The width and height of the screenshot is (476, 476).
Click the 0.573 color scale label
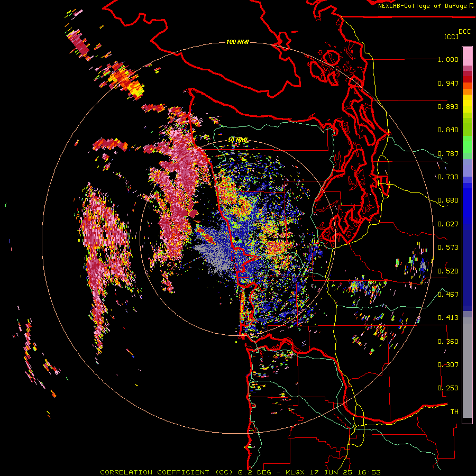coord(448,248)
